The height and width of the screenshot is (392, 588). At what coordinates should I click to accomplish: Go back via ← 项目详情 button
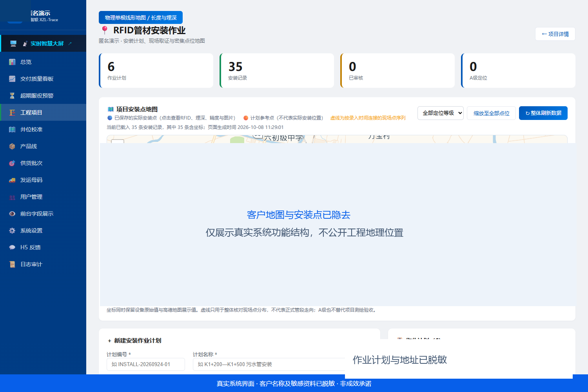[555, 34]
